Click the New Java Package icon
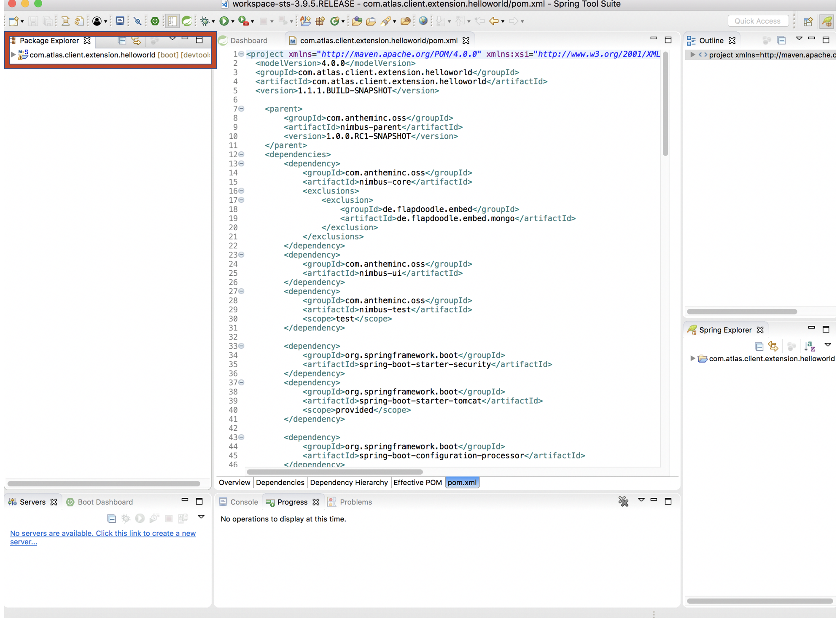The image size is (840, 618). (x=320, y=21)
